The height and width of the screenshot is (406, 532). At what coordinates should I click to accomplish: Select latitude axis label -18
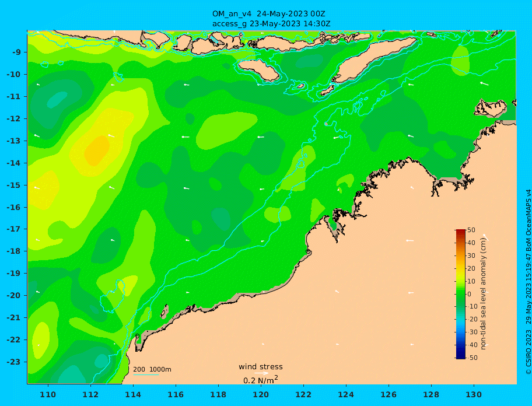(x=14, y=251)
